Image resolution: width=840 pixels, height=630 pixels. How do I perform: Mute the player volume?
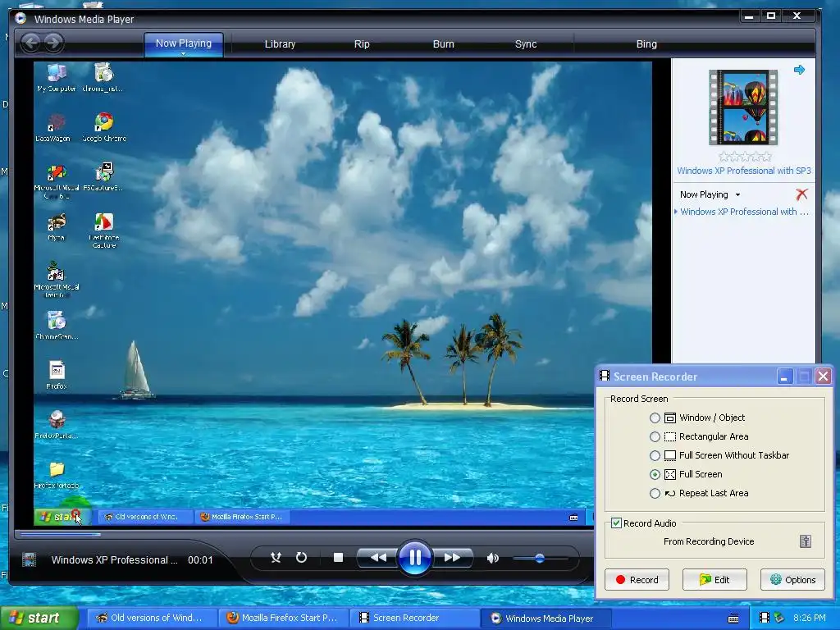[x=492, y=558]
